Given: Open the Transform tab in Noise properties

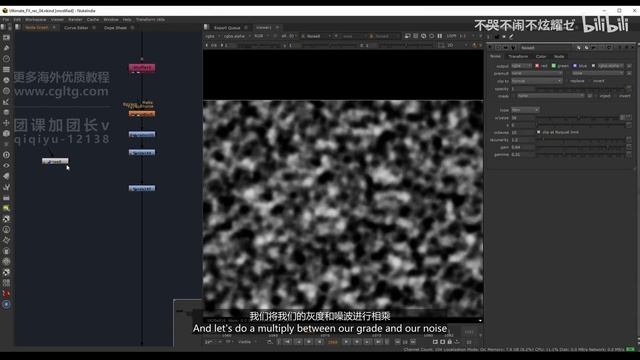Looking at the screenshot, I should click(518, 56).
